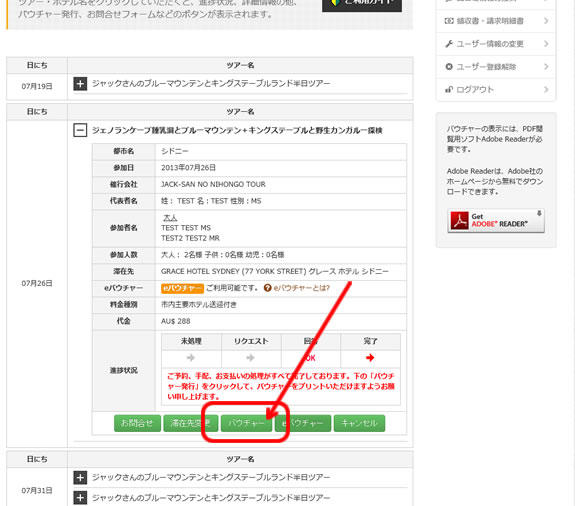Expand second tour under 07月31日
The image size is (575, 506).
[80, 498]
